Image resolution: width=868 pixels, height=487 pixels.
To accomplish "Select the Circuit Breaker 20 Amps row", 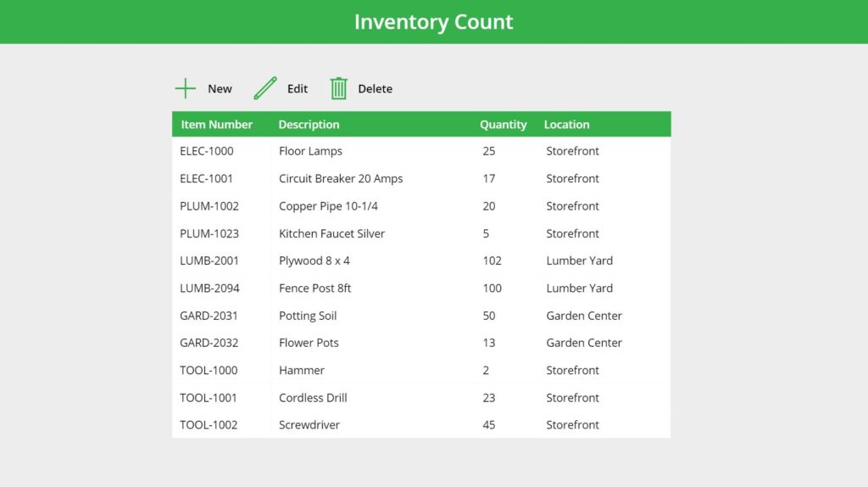I will click(x=421, y=178).
